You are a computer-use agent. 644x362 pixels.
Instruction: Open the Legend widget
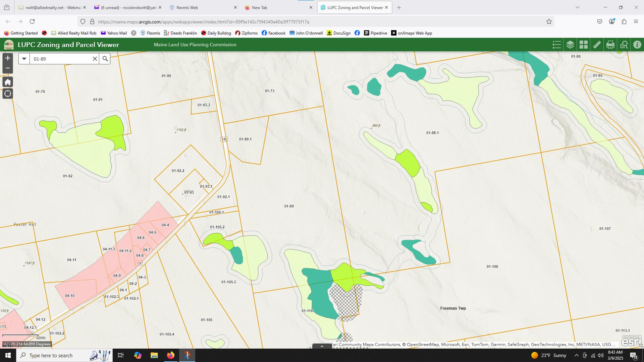tap(557, 45)
